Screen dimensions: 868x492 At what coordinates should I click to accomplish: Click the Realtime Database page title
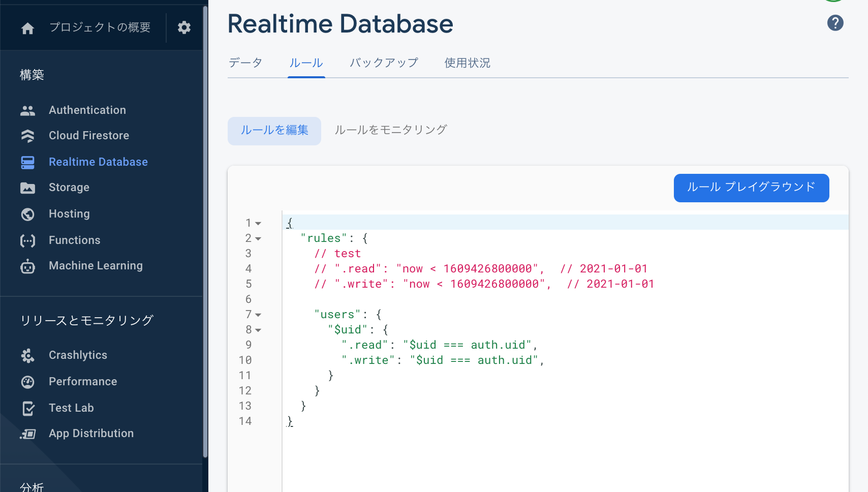[340, 24]
